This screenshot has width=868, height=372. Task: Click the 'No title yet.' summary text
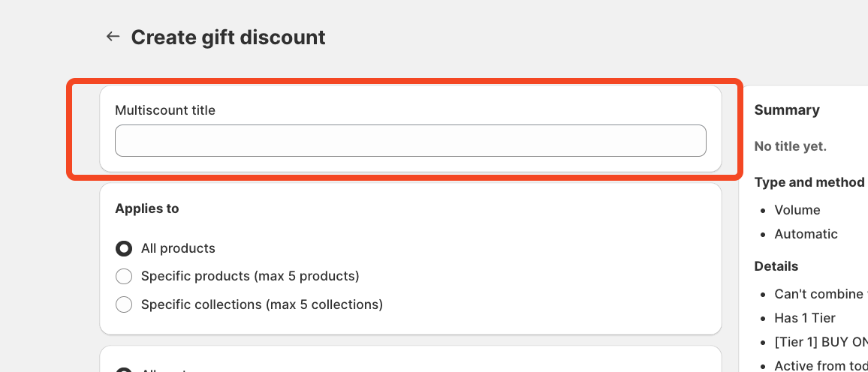click(791, 146)
